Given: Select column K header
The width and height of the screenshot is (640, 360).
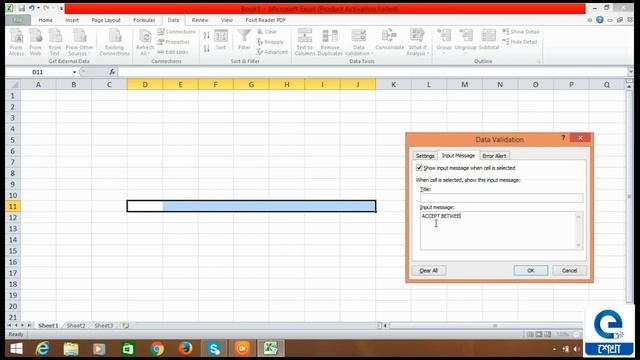Looking at the screenshot, I should [x=393, y=84].
